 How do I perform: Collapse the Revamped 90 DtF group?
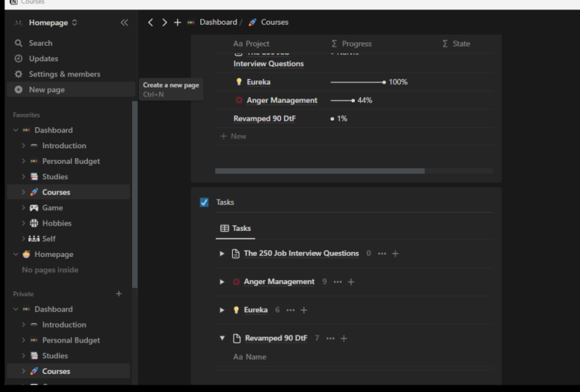click(222, 338)
